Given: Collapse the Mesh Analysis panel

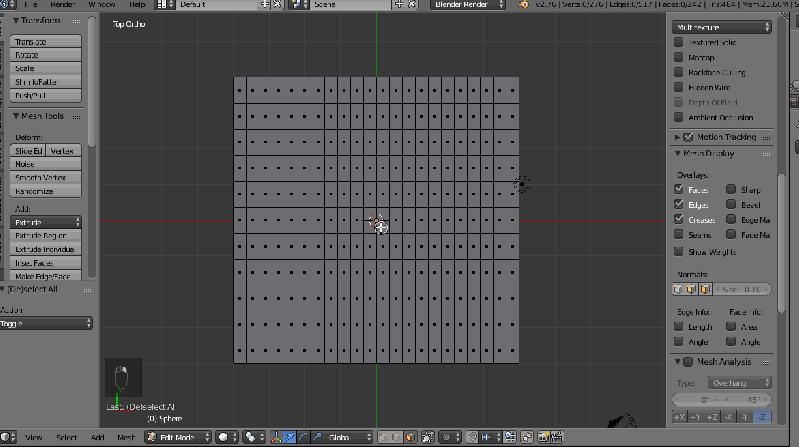Looking at the screenshot, I should pyautogui.click(x=677, y=361).
